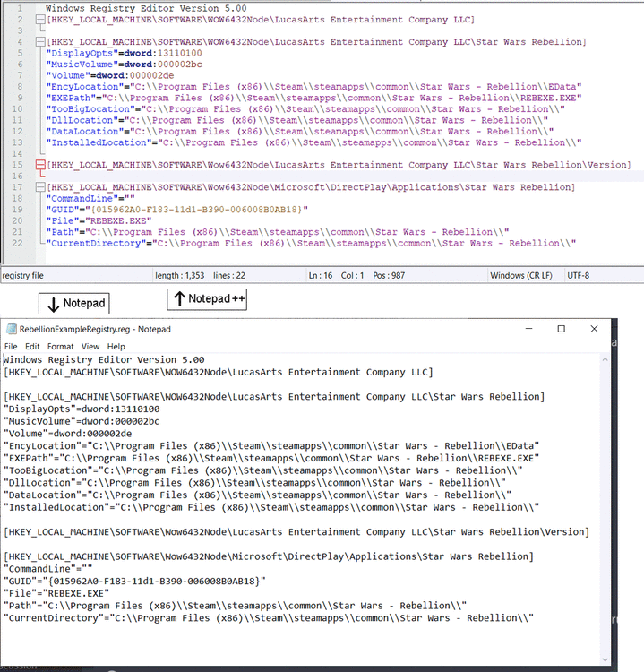Click the UTF-8 encoding in status bar
Viewport: 644px width, 672px height.
click(579, 276)
